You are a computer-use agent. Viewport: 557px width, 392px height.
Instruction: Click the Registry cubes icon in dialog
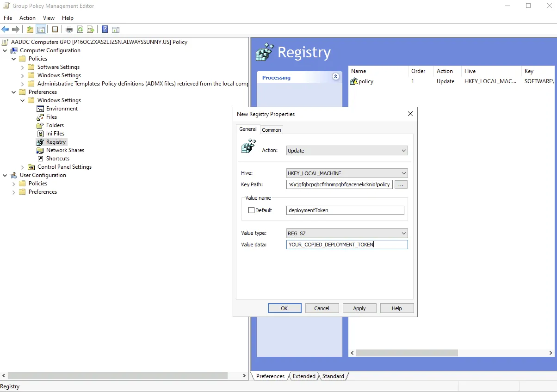pyautogui.click(x=249, y=146)
